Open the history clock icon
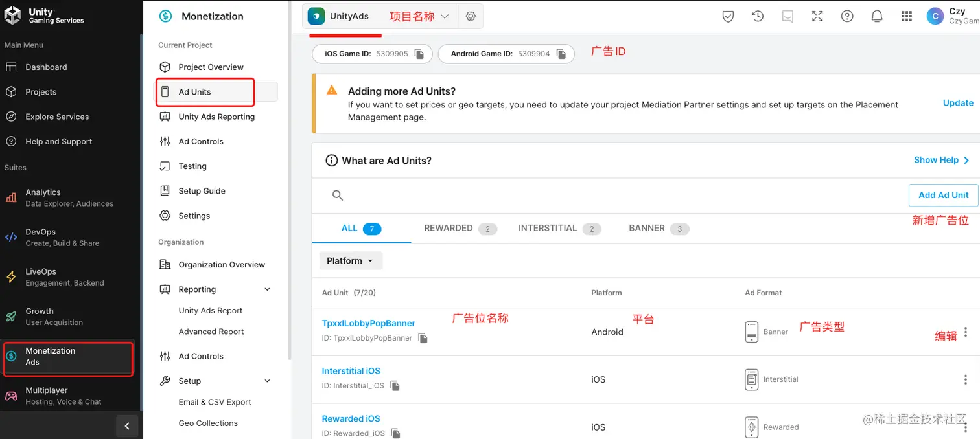The height and width of the screenshot is (439, 980). pyautogui.click(x=758, y=16)
